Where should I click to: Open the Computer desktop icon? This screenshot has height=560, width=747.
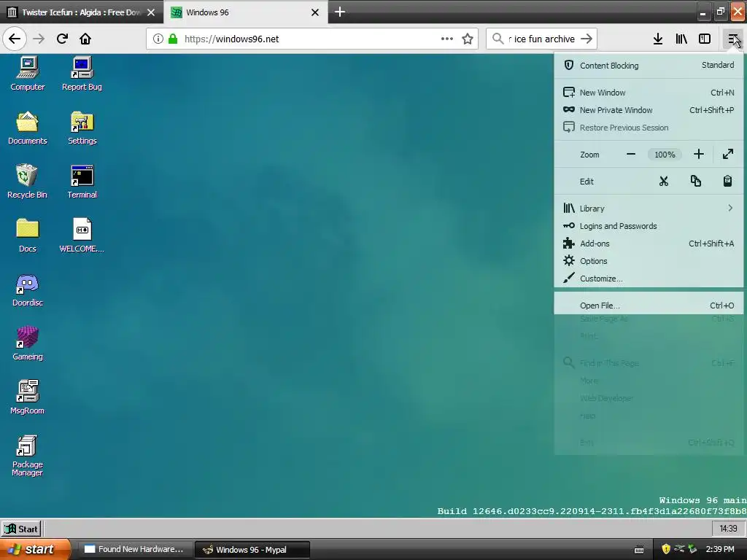[27, 74]
